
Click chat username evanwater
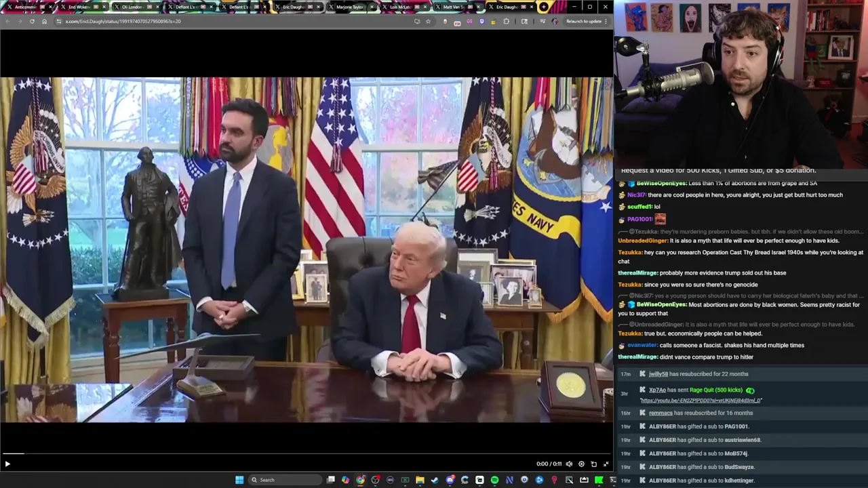(x=642, y=345)
